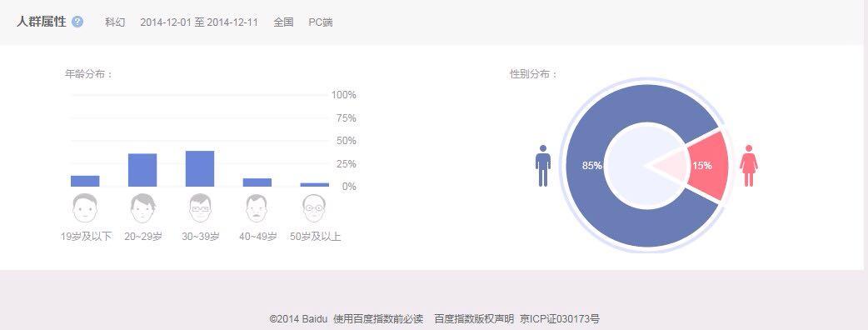
Task: Select the 19岁及以下 age bar
Action: click(85, 181)
